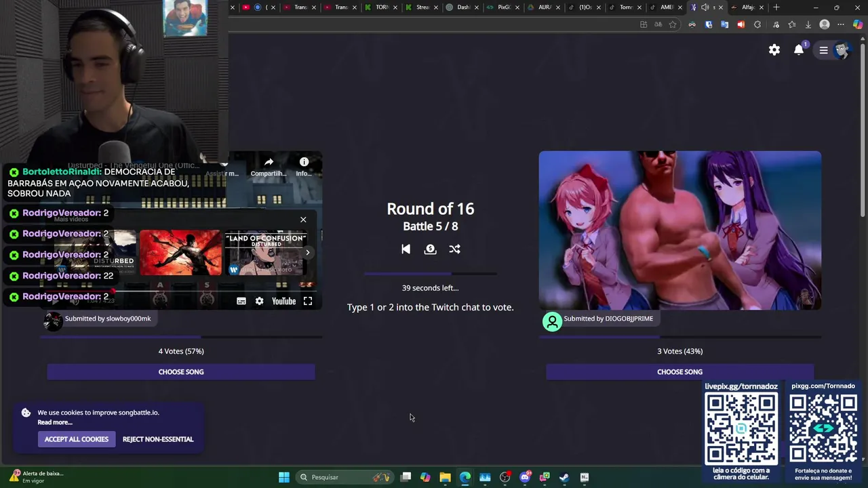Open the Alerta de baixa weather widget
868x488 pixels.
37,476
